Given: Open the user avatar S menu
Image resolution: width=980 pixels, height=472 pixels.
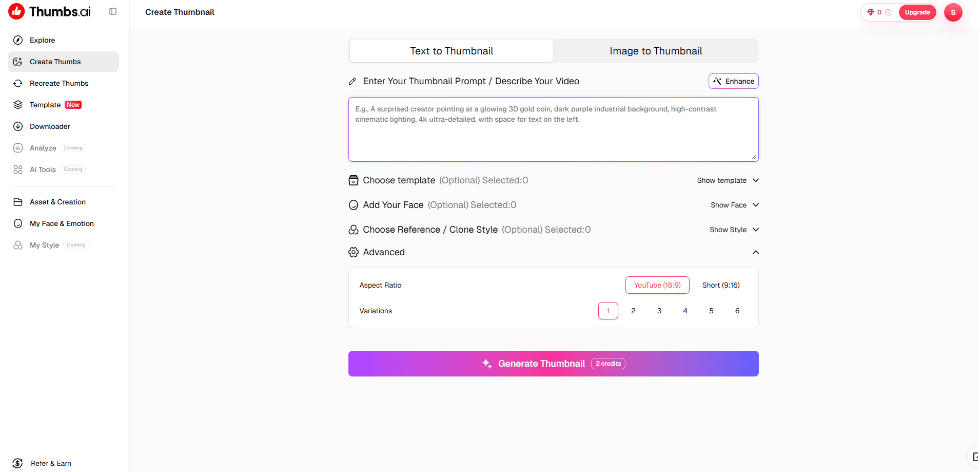Looking at the screenshot, I should click(x=953, y=12).
